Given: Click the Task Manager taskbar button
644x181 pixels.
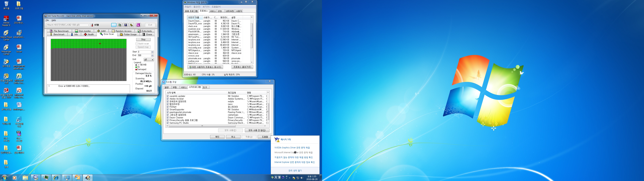Looking at the screenshot, I should 46,178.
